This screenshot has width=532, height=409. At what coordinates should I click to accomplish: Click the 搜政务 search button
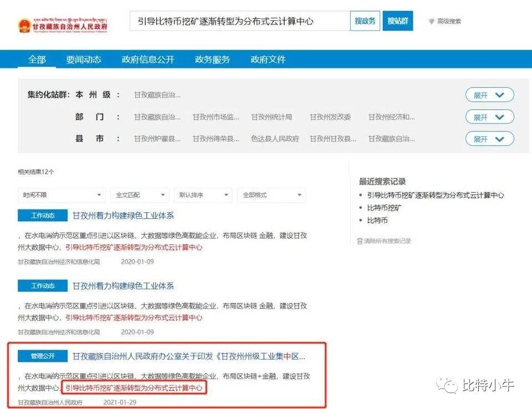pyautogui.click(x=365, y=21)
